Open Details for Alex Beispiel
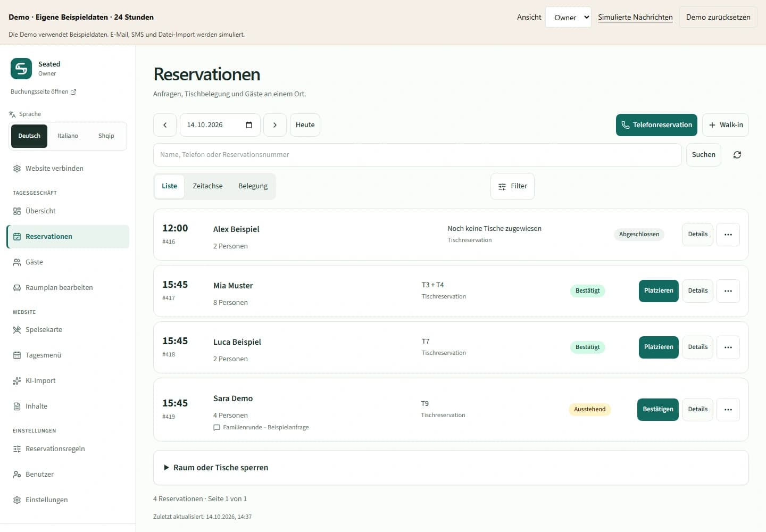The image size is (766, 532). click(697, 235)
